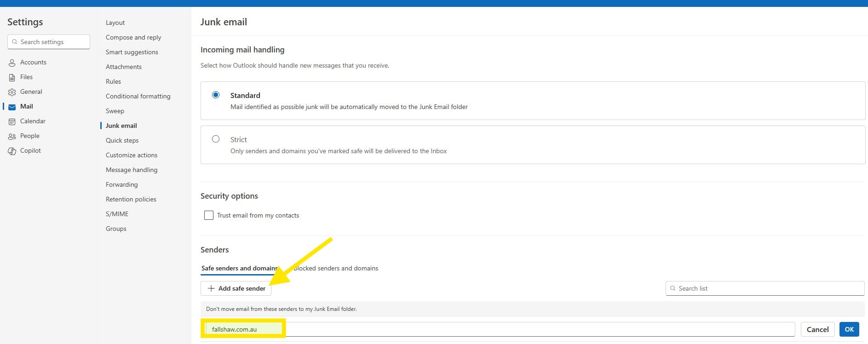Open Rules settings
This screenshot has height=344, width=868.
(113, 81)
